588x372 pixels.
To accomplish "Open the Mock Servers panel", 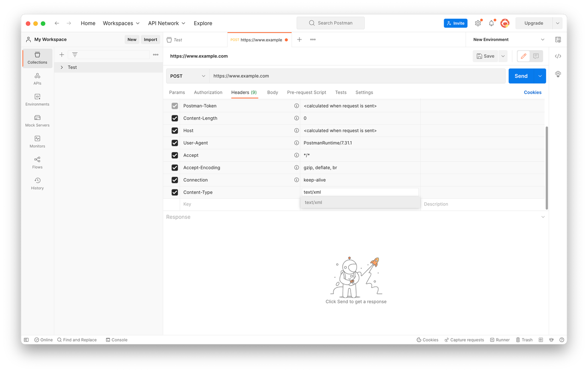I will 37,121.
